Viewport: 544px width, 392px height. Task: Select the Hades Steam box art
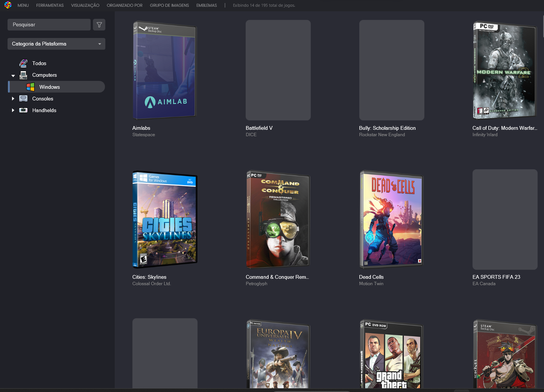pyautogui.click(x=505, y=354)
